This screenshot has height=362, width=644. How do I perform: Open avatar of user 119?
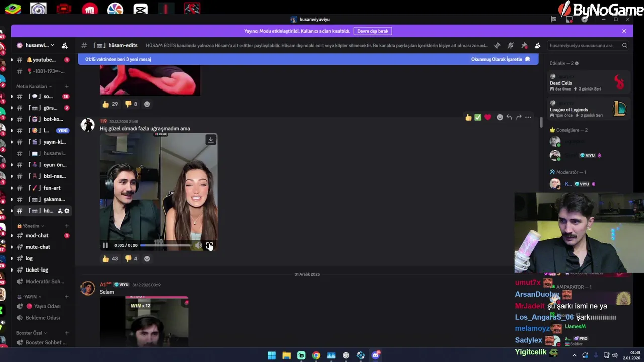click(x=88, y=125)
